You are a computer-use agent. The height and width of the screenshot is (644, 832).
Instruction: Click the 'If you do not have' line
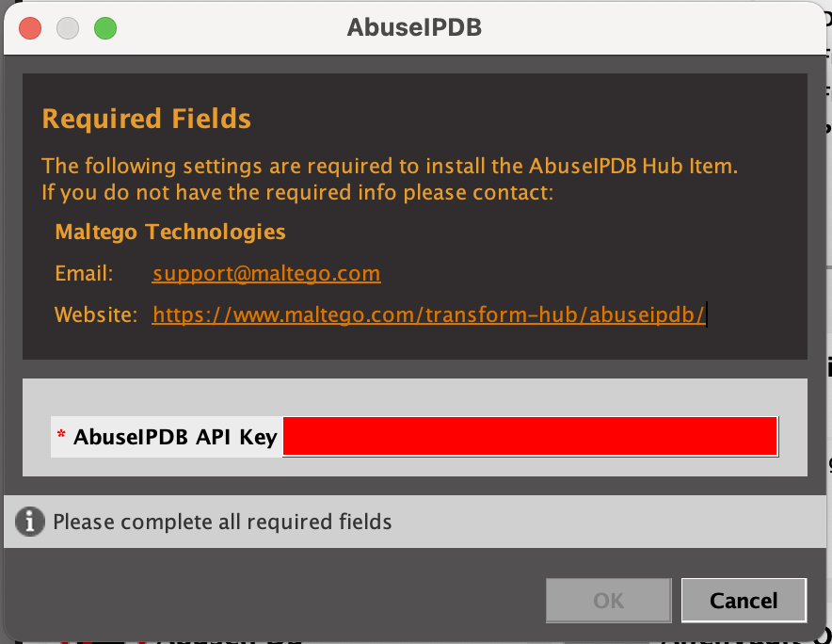pyautogui.click(x=297, y=192)
